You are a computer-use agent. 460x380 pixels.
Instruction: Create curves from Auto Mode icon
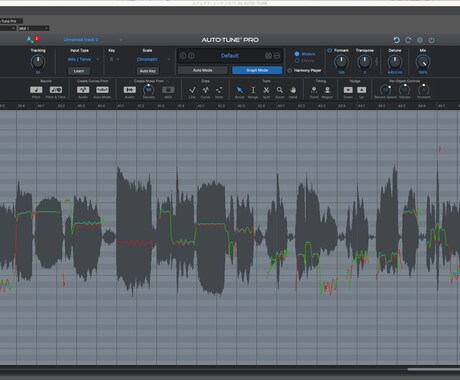coord(102,90)
